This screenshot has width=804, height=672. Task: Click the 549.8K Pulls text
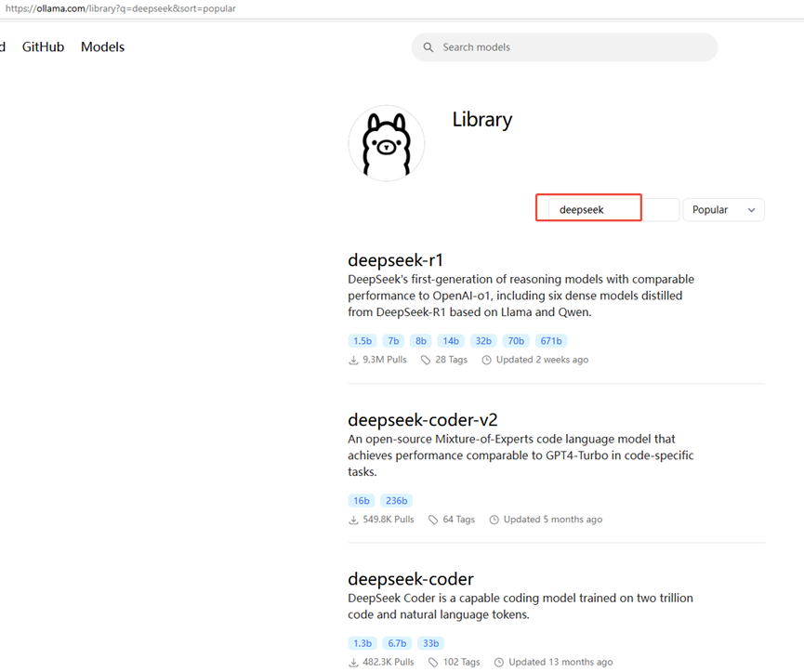389,520
